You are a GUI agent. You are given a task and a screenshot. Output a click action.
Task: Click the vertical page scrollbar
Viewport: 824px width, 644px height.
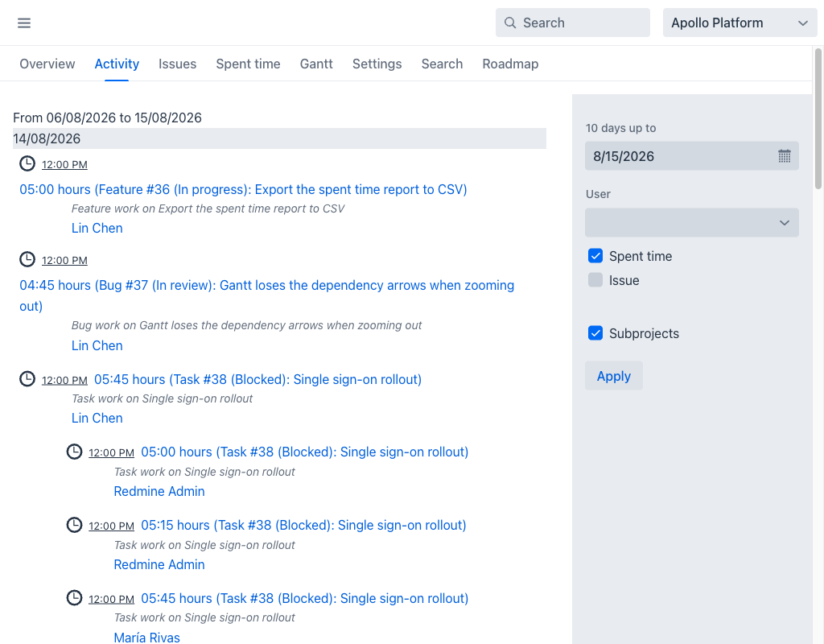(818, 118)
